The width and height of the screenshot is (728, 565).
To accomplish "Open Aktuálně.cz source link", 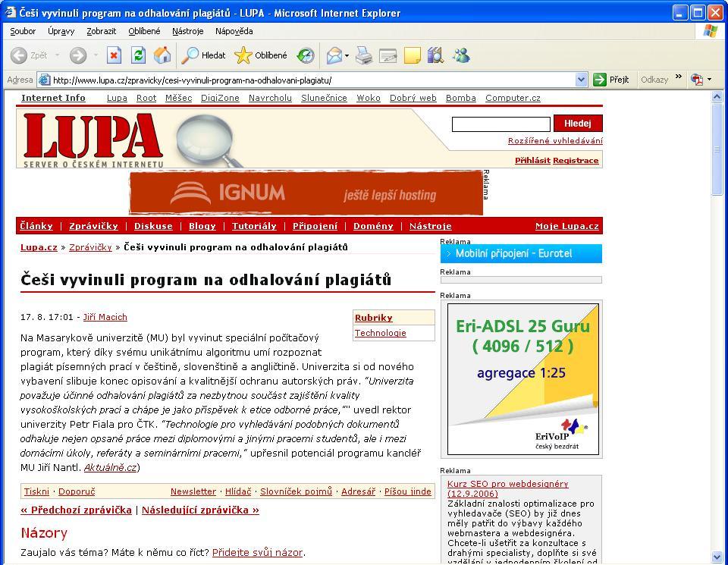I will [110, 467].
